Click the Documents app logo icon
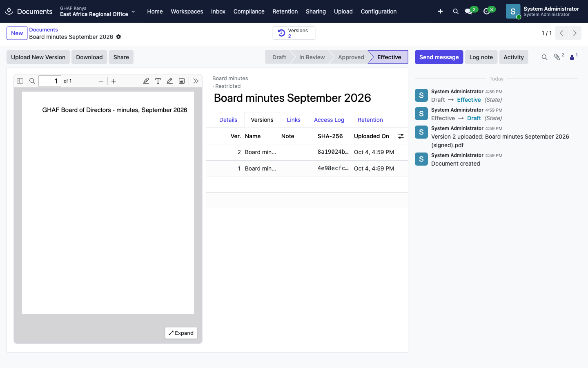 coord(9,11)
